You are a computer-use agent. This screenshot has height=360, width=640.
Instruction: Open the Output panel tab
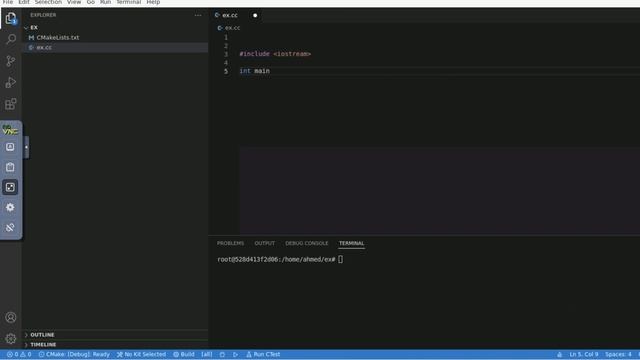(264, 243)
